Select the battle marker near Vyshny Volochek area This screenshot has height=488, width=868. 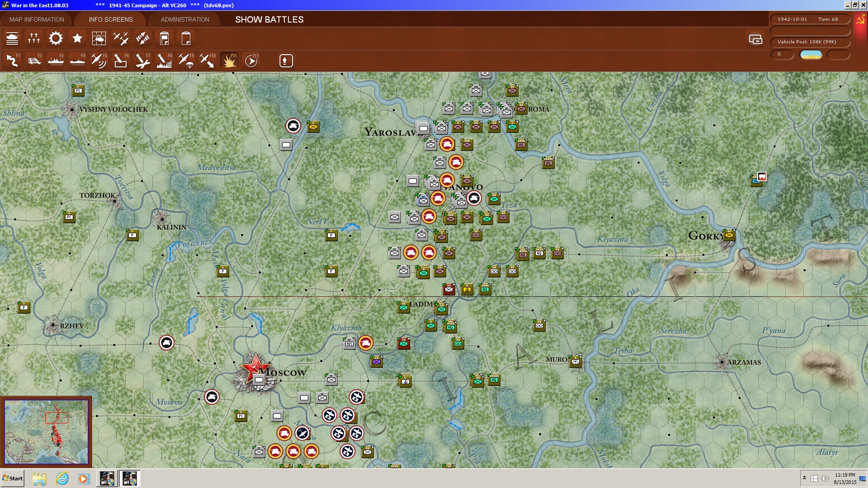point(293,126)
